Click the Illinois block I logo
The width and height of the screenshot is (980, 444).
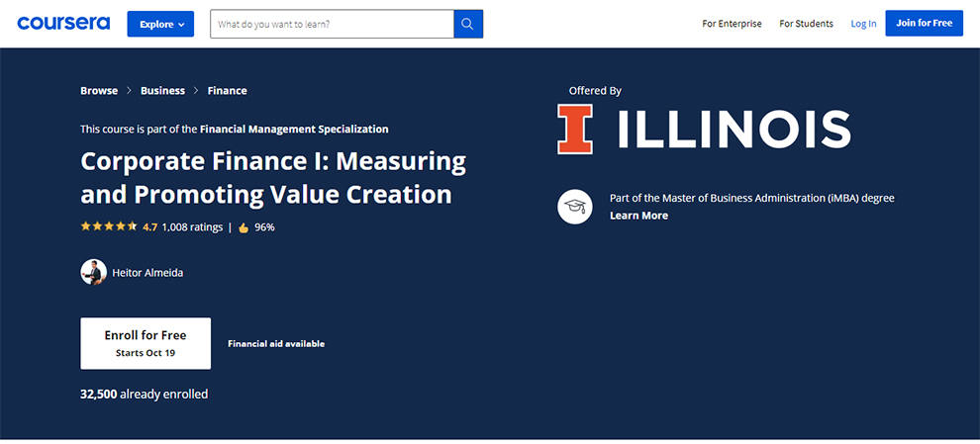pos(575,130)
